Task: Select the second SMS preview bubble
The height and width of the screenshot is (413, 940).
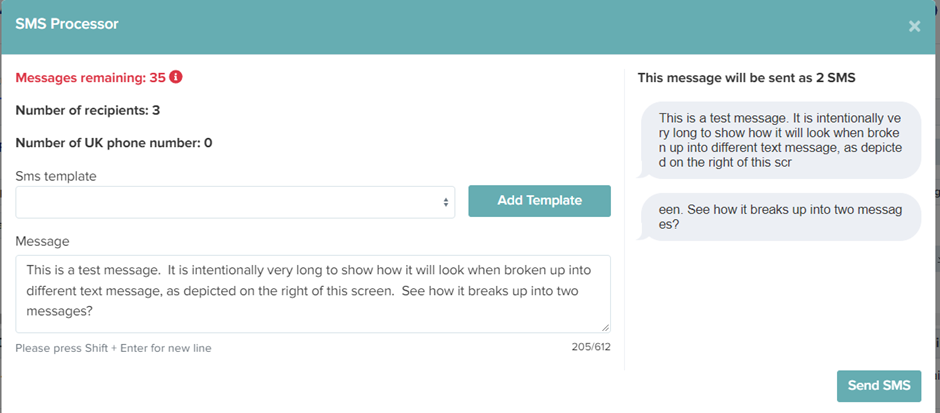Action: pyautogui.click(x=779, y=217)
